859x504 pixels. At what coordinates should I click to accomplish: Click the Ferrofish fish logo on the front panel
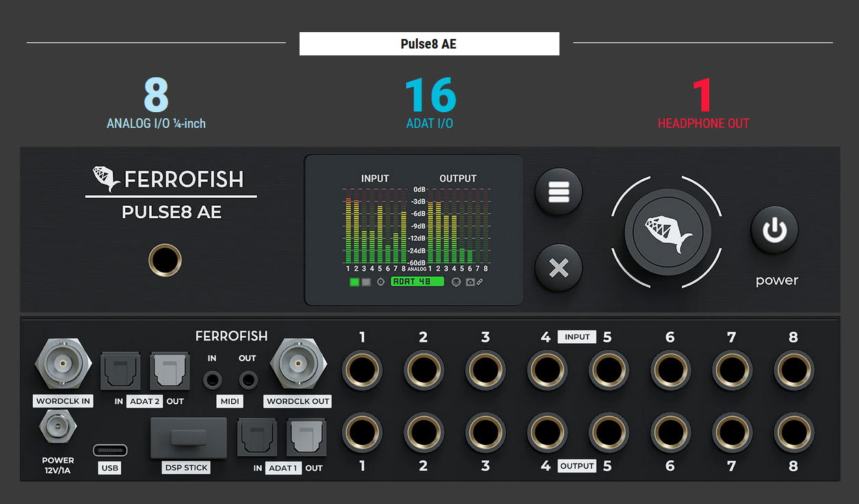tap(106, 179)
